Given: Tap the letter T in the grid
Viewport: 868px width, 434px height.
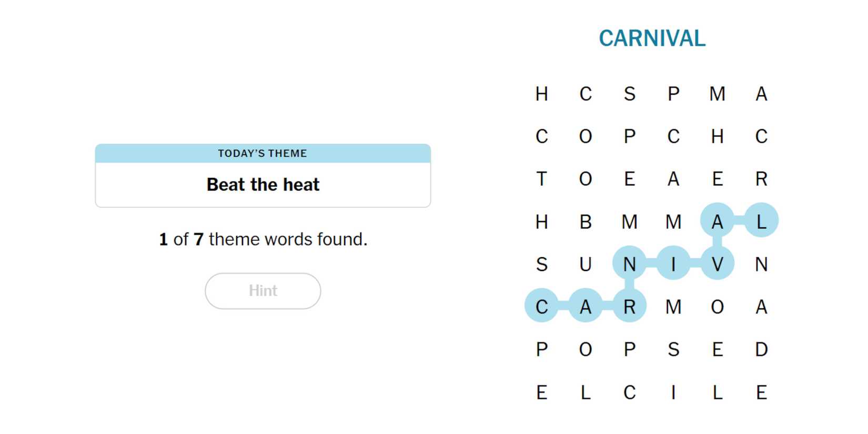Looking at the screenshot, I should pyautogui.click(x=541, y=179).
